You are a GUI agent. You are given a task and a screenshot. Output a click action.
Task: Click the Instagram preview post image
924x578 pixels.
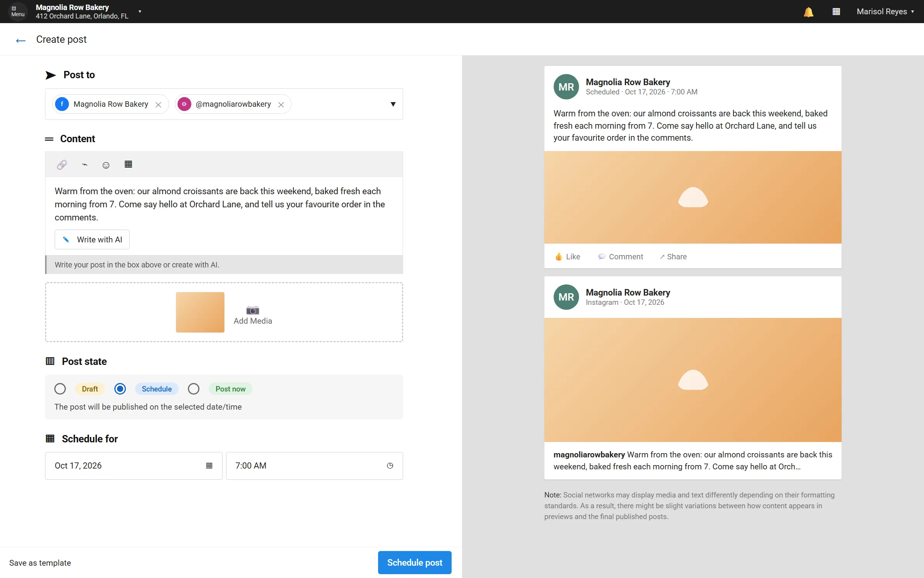[x=693, y=380]
